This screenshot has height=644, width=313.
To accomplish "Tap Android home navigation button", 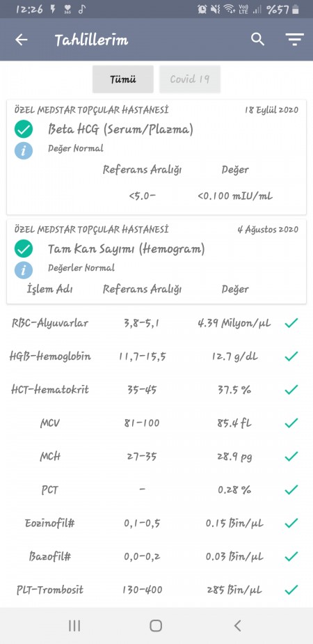I will click(156, 625).
